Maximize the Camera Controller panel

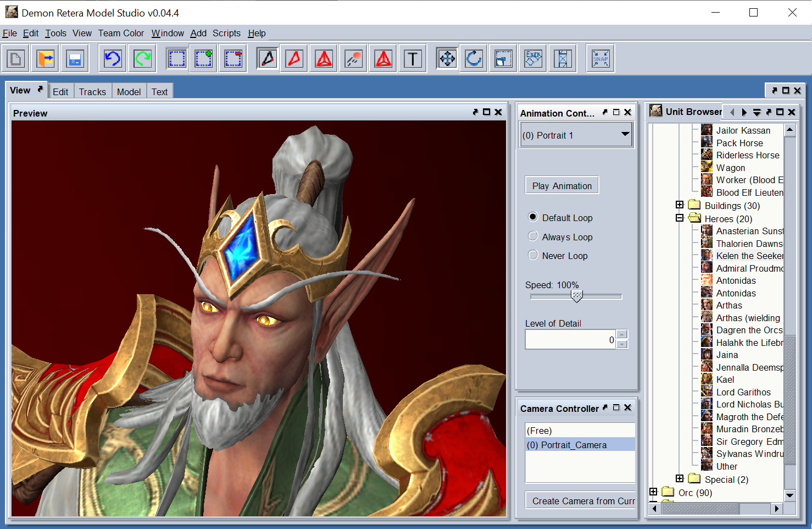[616, 407]
